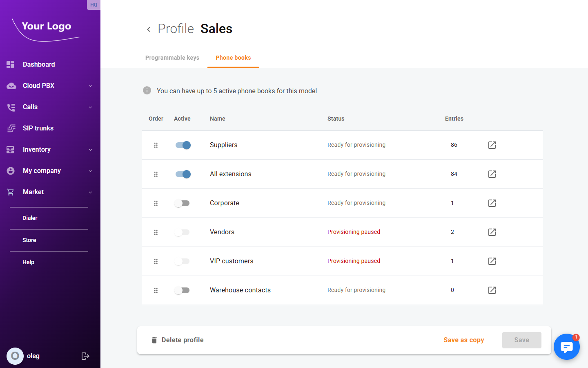
Task: Click the drag handle for Corporate row
Action: [x=156, y=203]
